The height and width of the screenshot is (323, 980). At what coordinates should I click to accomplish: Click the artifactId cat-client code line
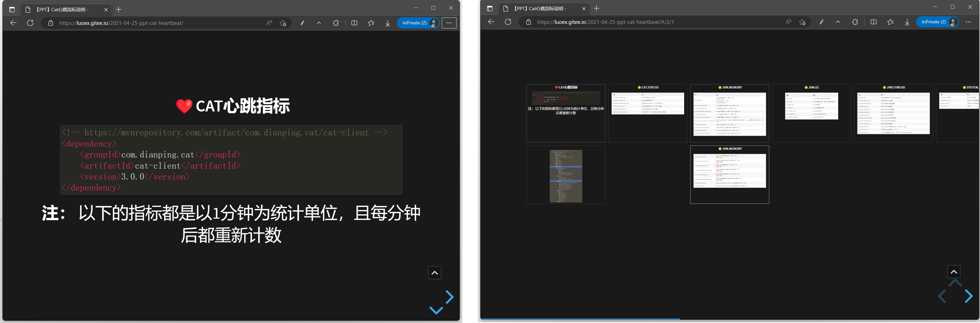click(160, 166)
